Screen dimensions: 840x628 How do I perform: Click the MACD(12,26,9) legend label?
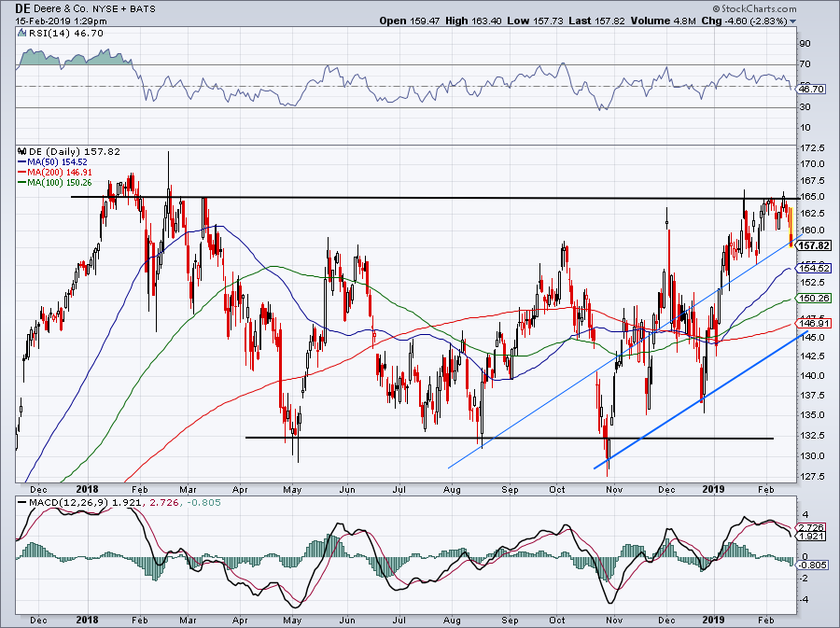(68, 503)
